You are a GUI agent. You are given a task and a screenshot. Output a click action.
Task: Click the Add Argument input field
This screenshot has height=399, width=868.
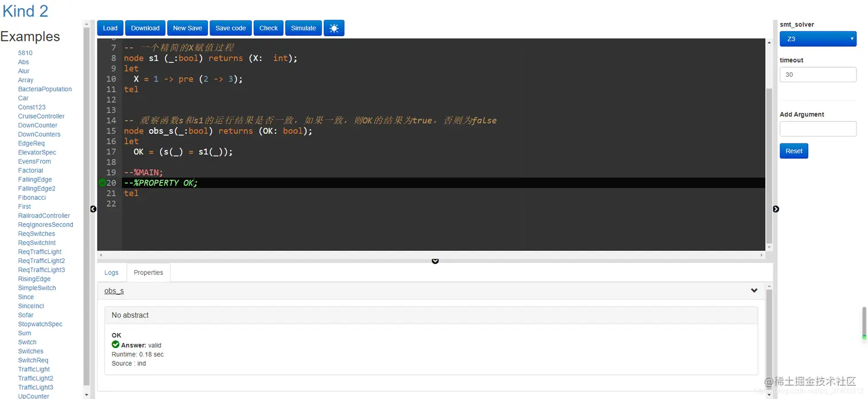coord(818,129)
